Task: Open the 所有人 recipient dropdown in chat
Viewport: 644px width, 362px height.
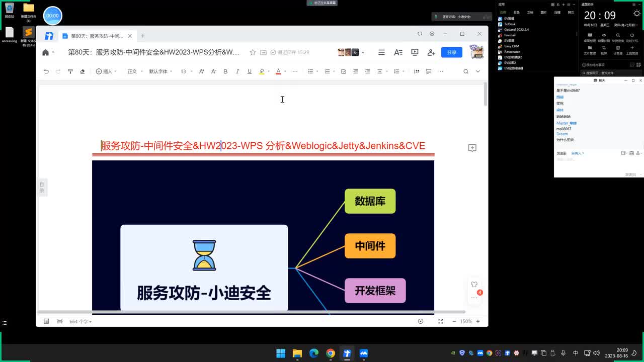Action: click(x=578, y=153)
